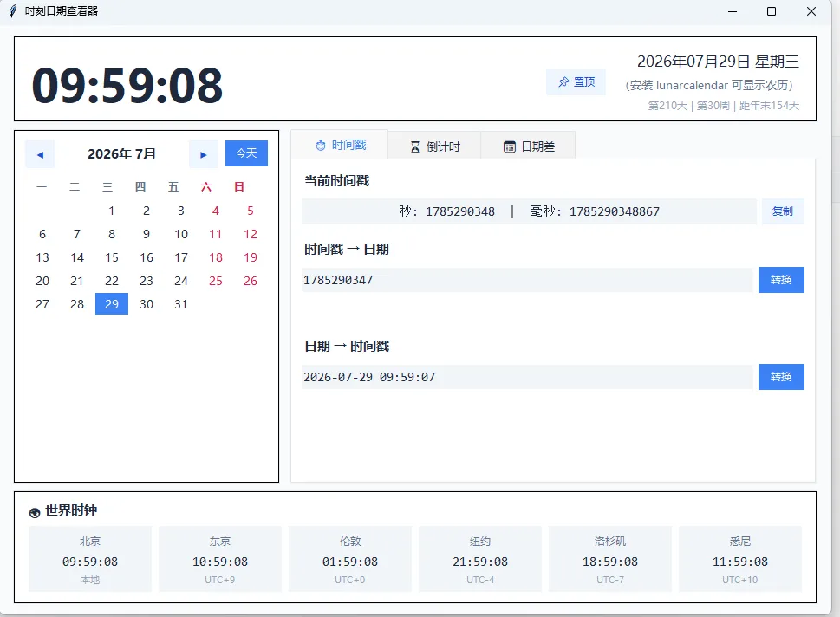Click the feather app icon in title bar
The height and width of the screenshot is (617, 840).
[13, 11]
